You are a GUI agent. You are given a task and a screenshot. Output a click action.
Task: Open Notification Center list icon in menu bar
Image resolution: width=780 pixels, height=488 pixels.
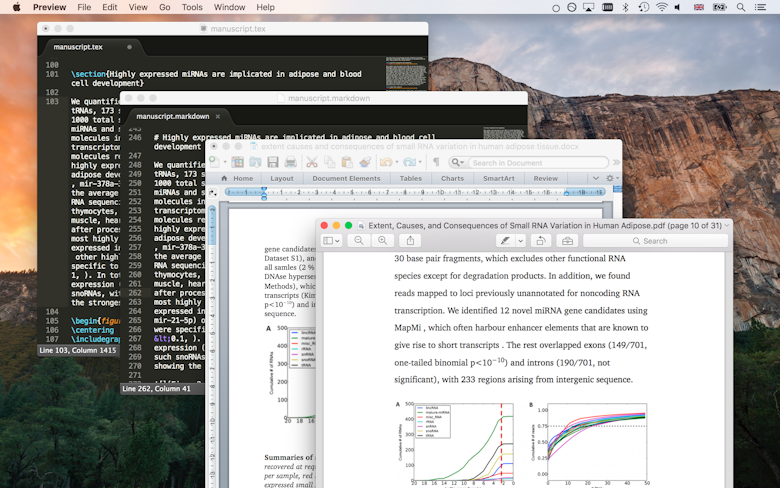tap(760, 7)
